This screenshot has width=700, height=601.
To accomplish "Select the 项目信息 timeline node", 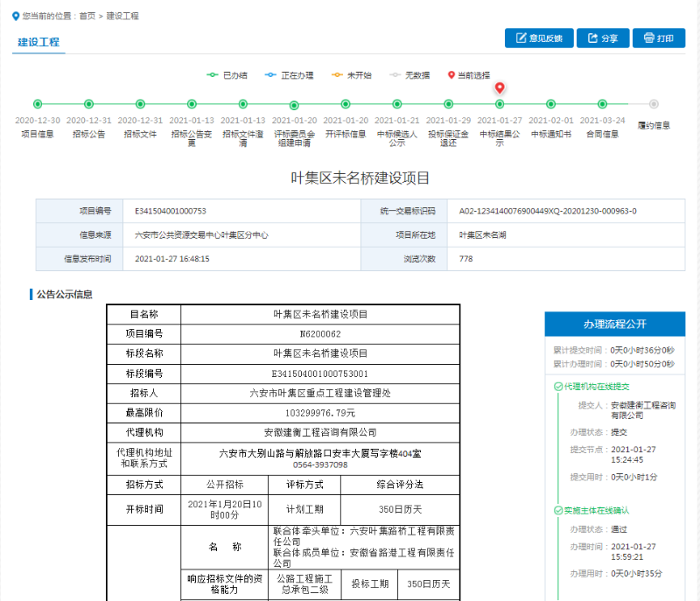I will [38, 104].
